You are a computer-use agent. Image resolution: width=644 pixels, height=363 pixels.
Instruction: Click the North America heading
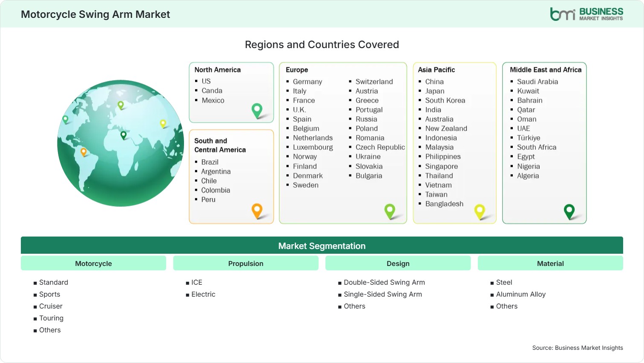click(x=218, y=70)
